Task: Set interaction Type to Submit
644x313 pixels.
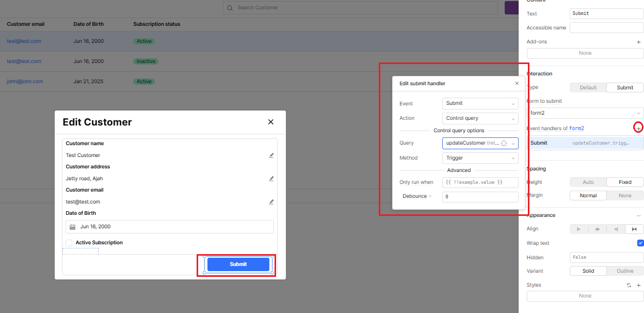Action: [625, 87]
